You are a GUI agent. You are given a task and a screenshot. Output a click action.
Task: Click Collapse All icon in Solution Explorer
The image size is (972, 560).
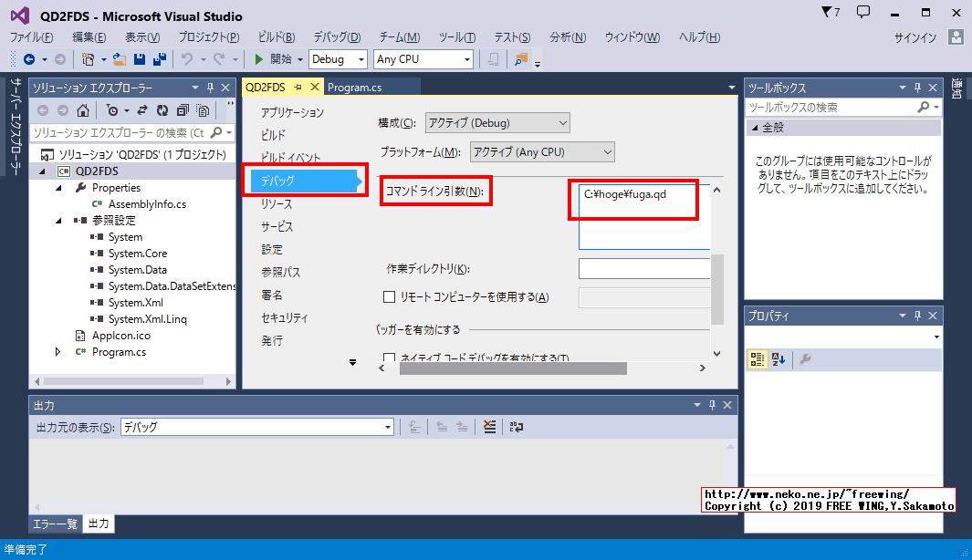(x=182, y=110)
